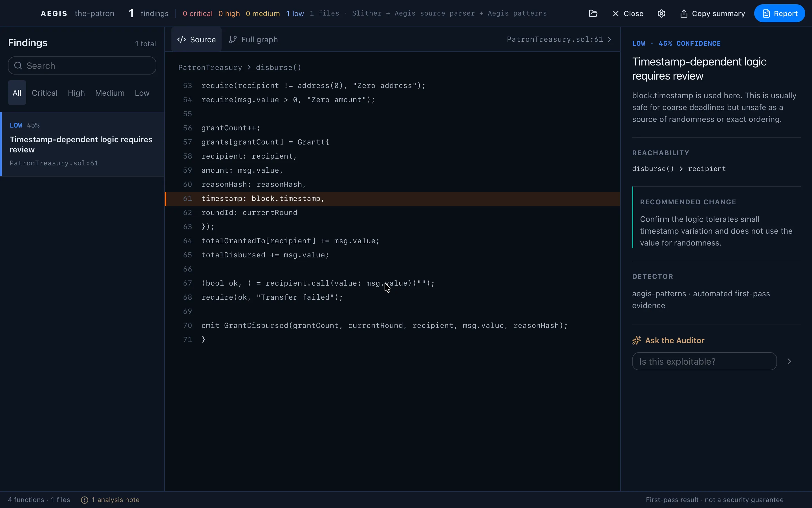Focus the findings Search field
The image size is (812, 508).
tap(82, 65)
